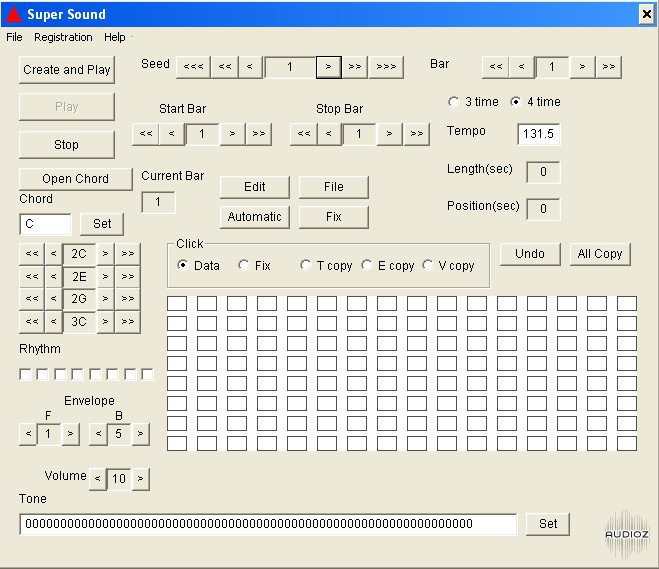Decrease Seed by largest step (<<<)
This screenshot has width=659, height=569.
(193, 67)
